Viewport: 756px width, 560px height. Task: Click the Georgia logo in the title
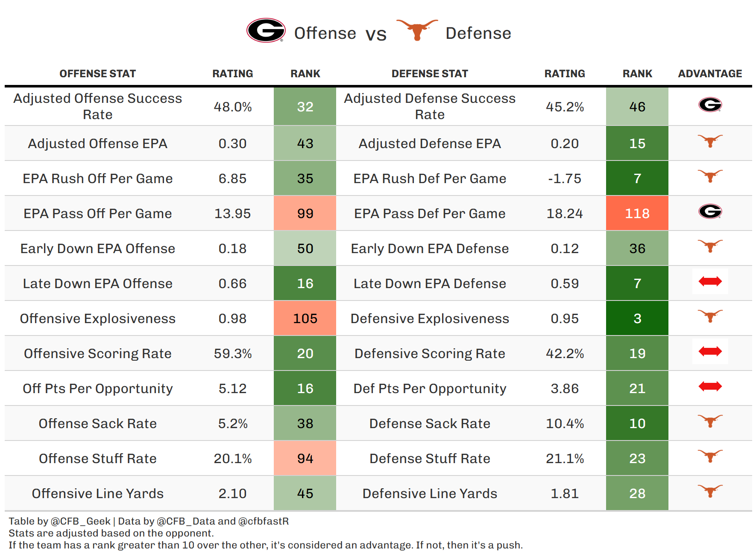(266, 30)
